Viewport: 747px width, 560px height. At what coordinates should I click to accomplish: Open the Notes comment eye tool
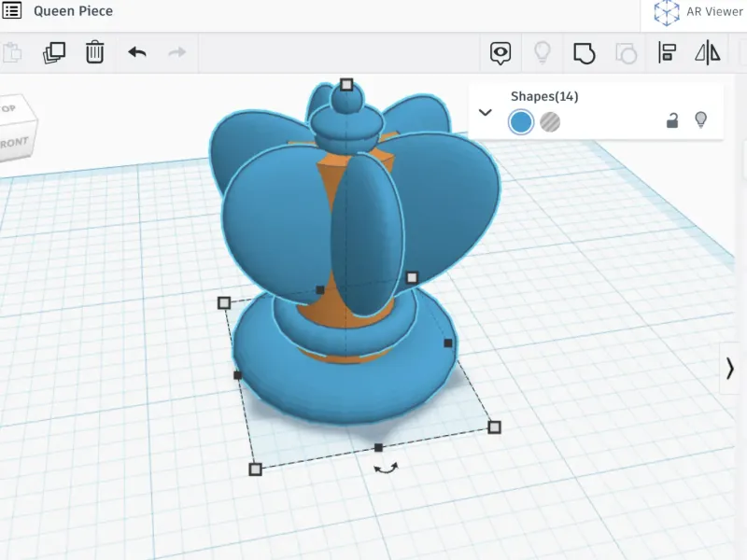500,53
